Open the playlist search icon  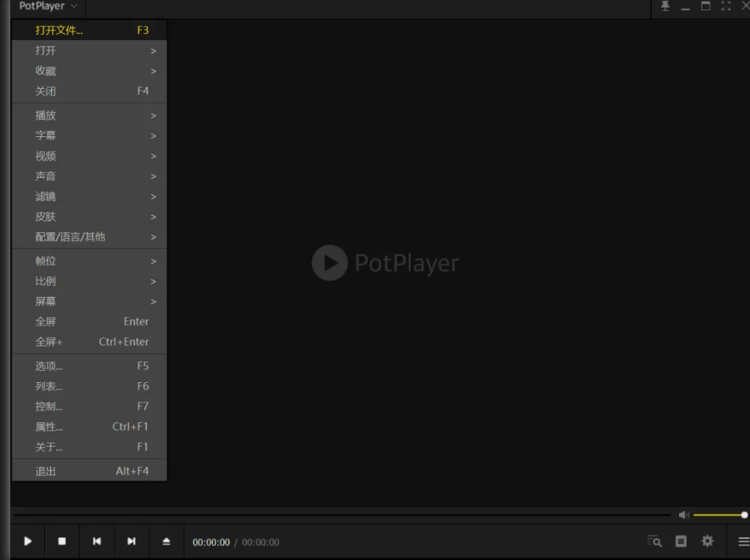655,541
